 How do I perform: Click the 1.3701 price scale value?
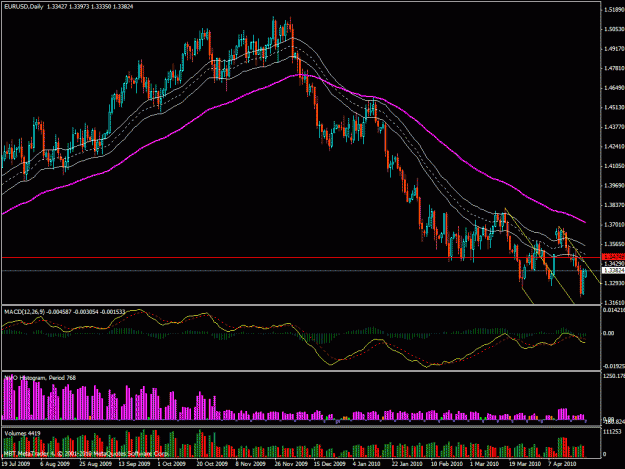(x=614, y=224)
